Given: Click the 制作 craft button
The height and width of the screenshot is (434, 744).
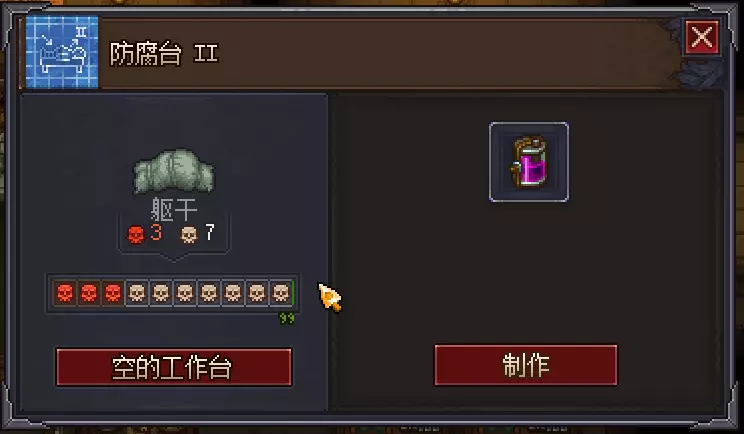Looking at the screenshot, I should [526, 365].
